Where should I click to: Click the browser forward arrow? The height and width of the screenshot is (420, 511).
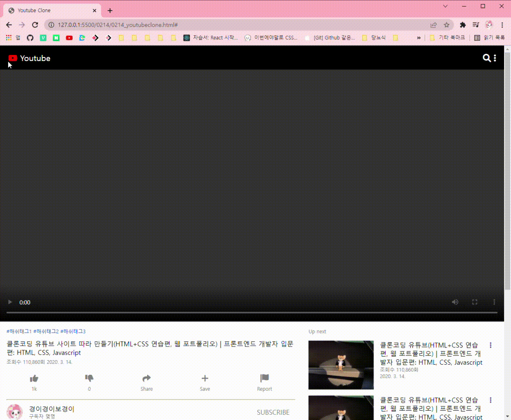click(x=22, y=25)
